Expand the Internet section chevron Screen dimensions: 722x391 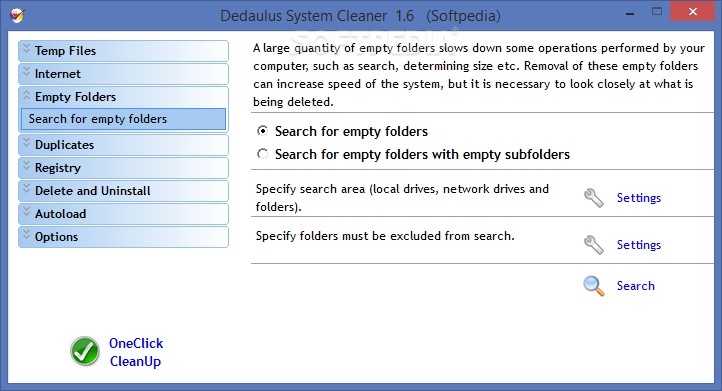coord(26,71)
